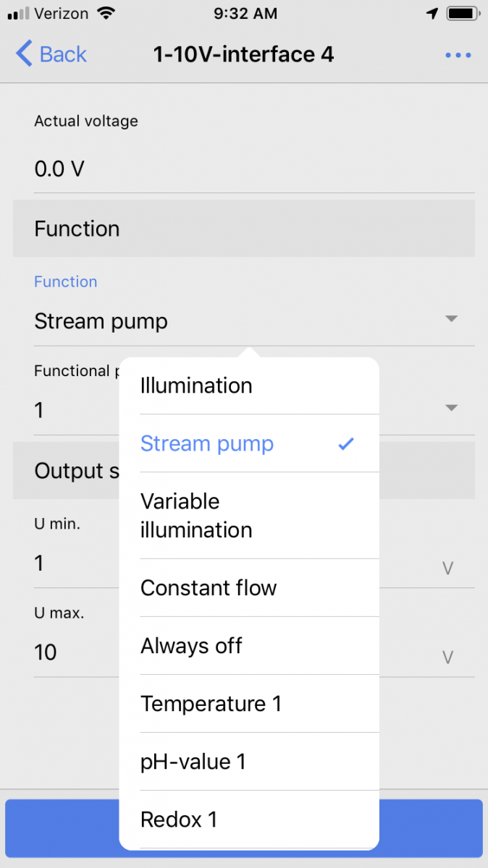The width and height of the screenshot is (488, 868).
Task: Select Illumination from the function list
Action: 196,386
